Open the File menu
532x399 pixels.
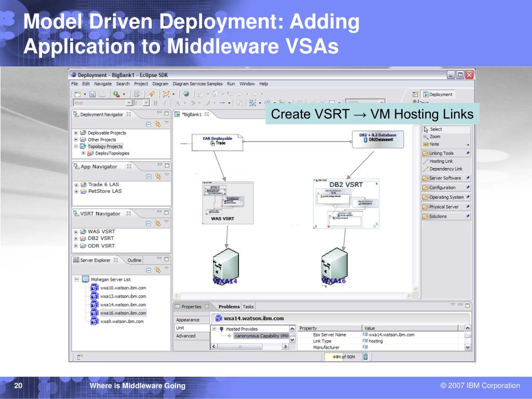(x=75, y=84)
